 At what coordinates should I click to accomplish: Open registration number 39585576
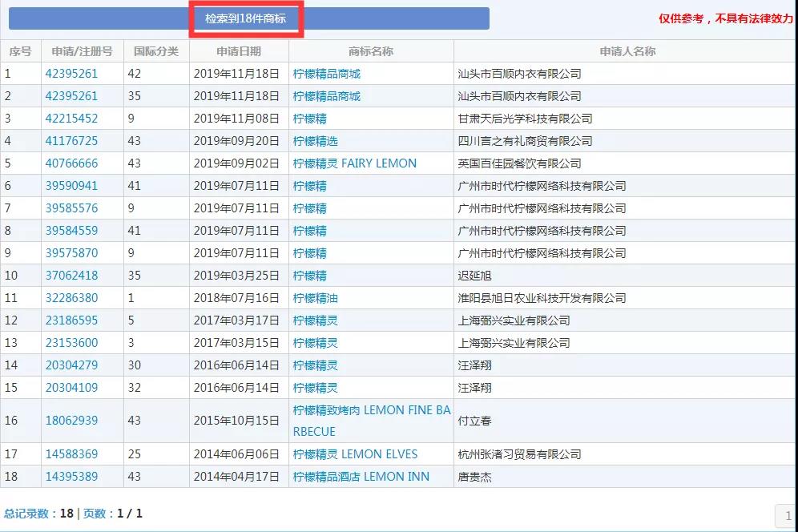[71, 208]
